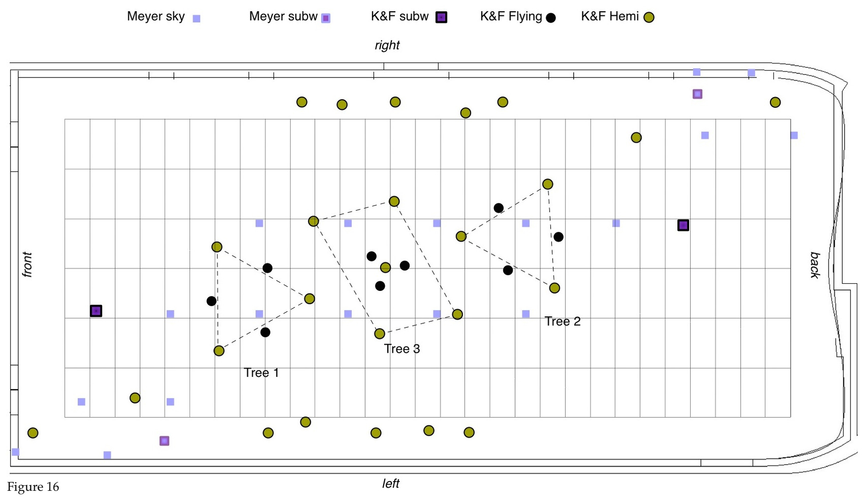868x502 pixels.
Task: Click the K&F Flying legend black dot
Action: [x=550, y=18]
